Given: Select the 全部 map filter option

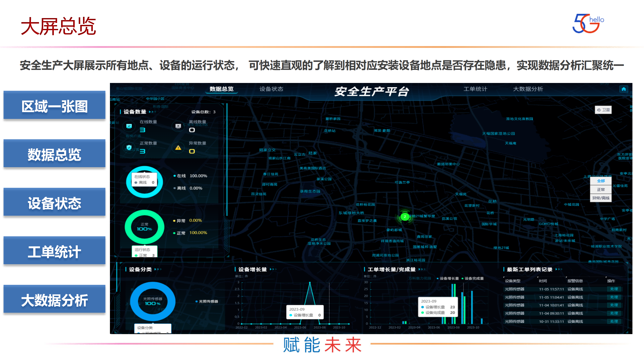Looking at the screenshot, I should [x=601, y=181].
